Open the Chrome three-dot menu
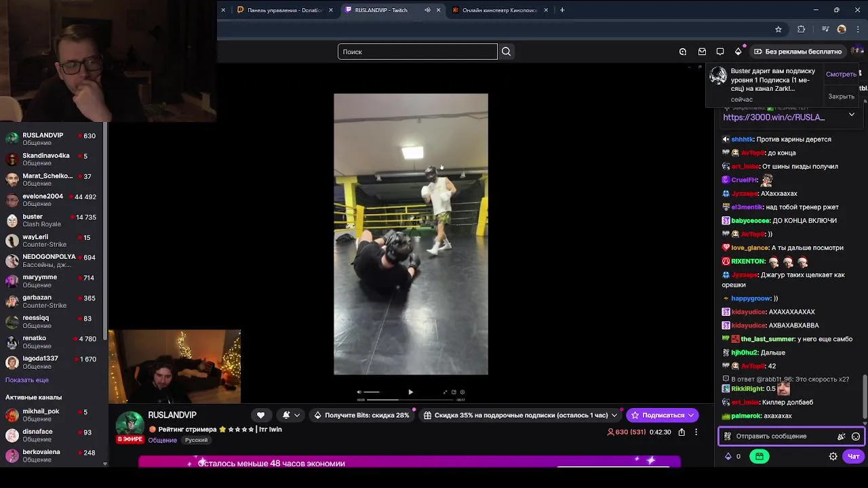The image size is (868, 488). (x=859, y=29)
